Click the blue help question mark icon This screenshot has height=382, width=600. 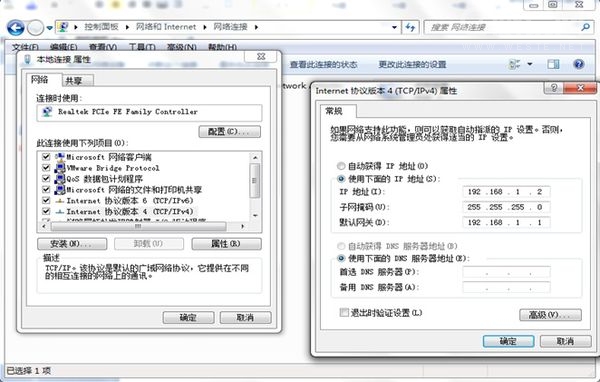coord(579,64)
